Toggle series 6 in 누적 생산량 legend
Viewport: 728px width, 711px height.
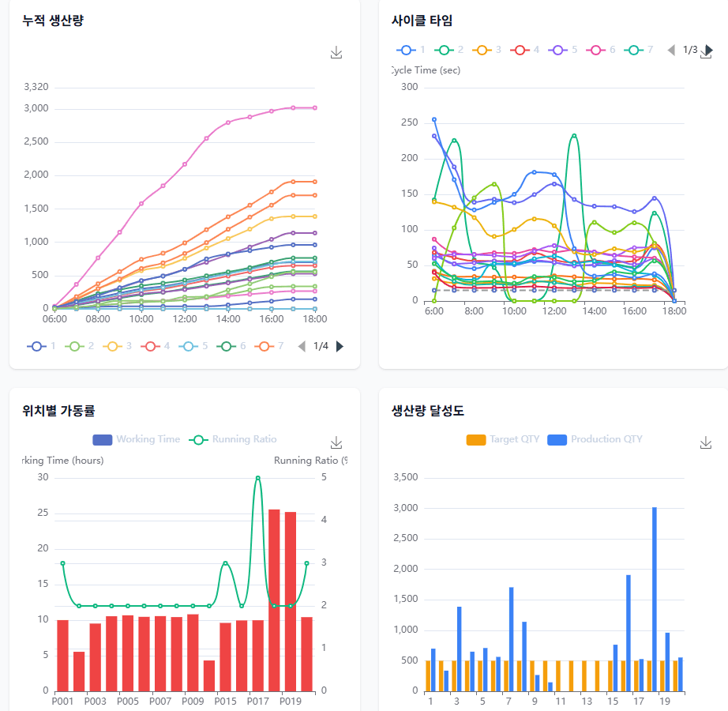231,346
